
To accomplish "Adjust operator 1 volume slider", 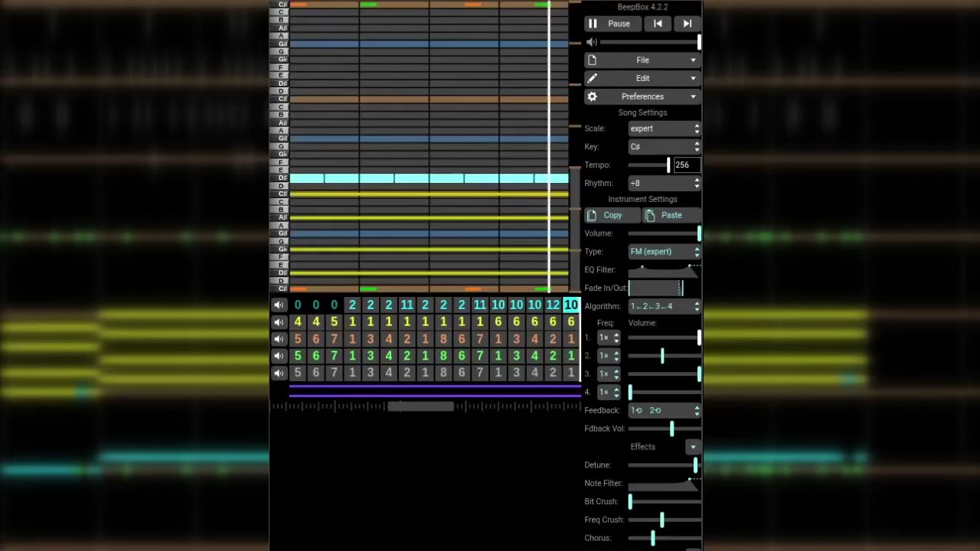I will (665, 337).
